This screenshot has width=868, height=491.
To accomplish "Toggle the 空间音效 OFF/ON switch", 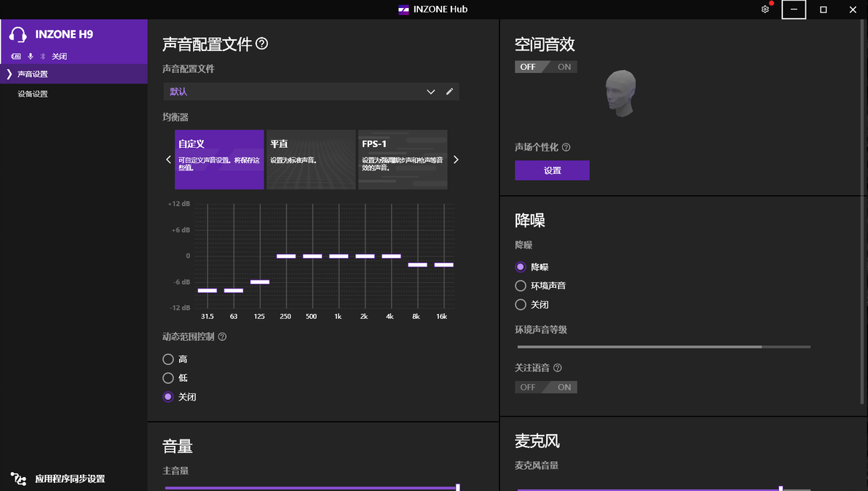I will 546,67.
